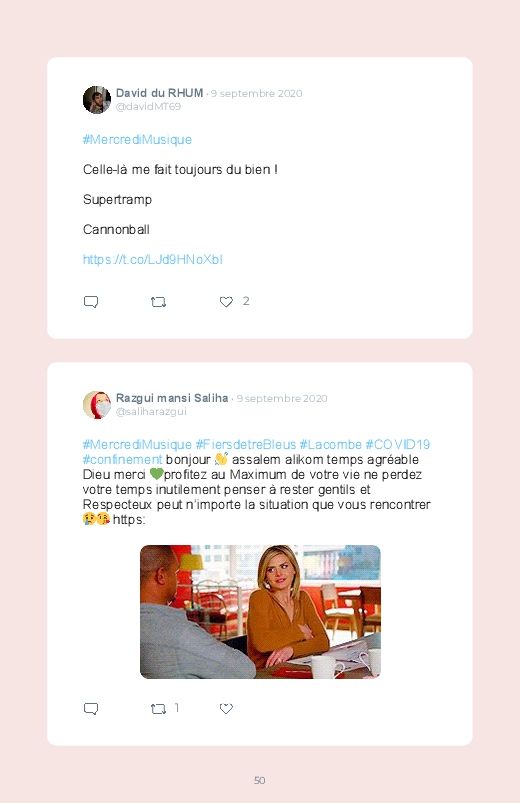Click the Razgui mansi Saliha display name
Screen dimensions: 520x803
coord(172,398)
